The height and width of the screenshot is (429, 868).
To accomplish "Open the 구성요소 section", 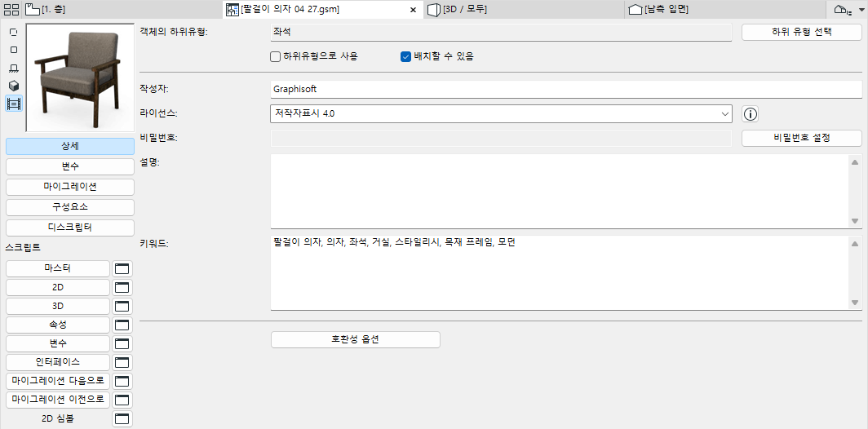I will click(70, 207).
